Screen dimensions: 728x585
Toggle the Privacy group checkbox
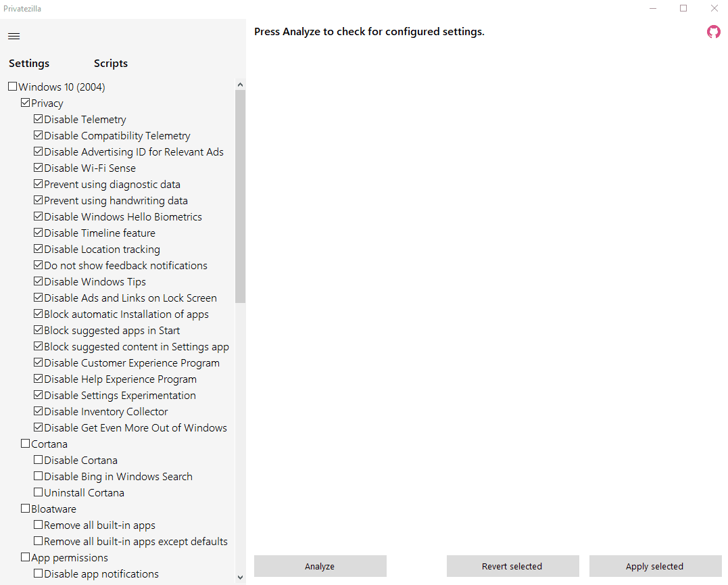tap(25, 103)
